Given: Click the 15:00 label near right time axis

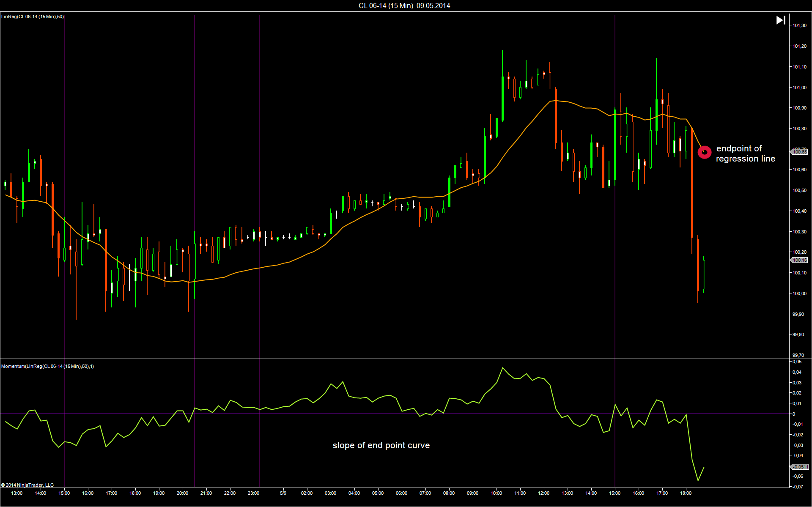Looking at the screenshot, I should pos(614,493).
